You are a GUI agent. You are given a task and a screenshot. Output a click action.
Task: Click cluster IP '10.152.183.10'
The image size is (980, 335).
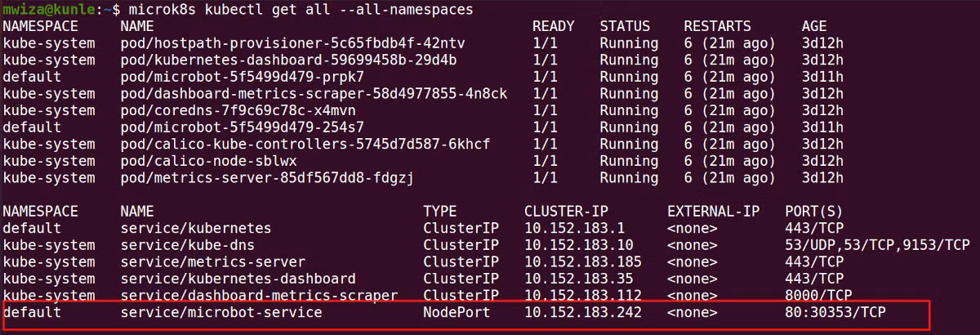579,245
